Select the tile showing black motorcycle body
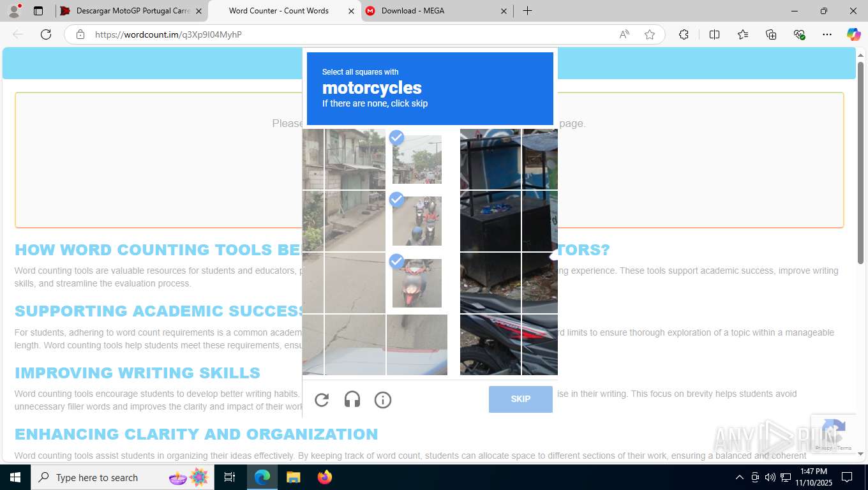This screenshot has width=868, height=490. (490, 345)
